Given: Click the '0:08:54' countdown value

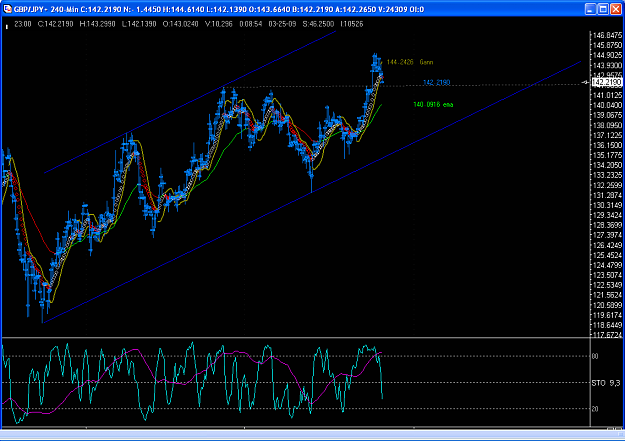Looking at the screenshot, I should pos(251,24).
